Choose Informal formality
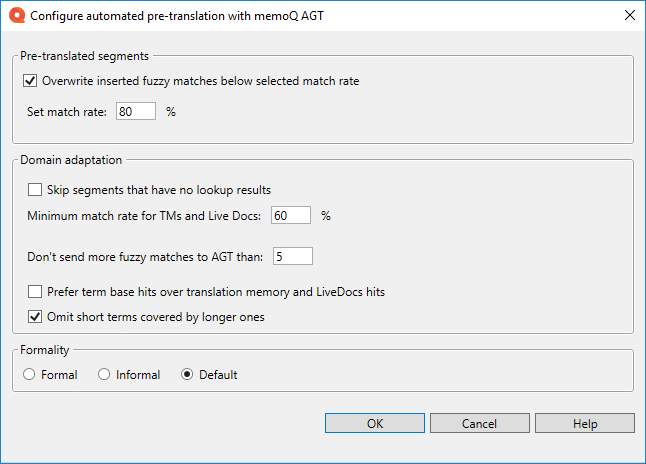 click(104, 375)
